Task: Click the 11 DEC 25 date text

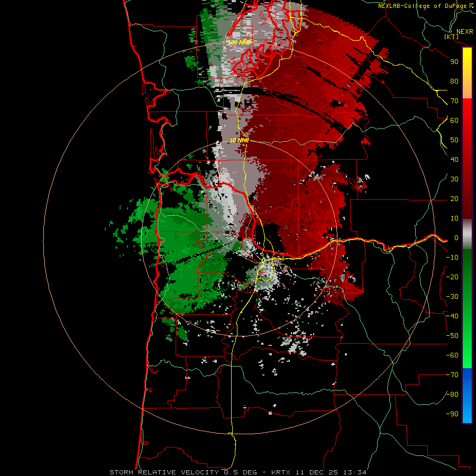Action: 317,472
